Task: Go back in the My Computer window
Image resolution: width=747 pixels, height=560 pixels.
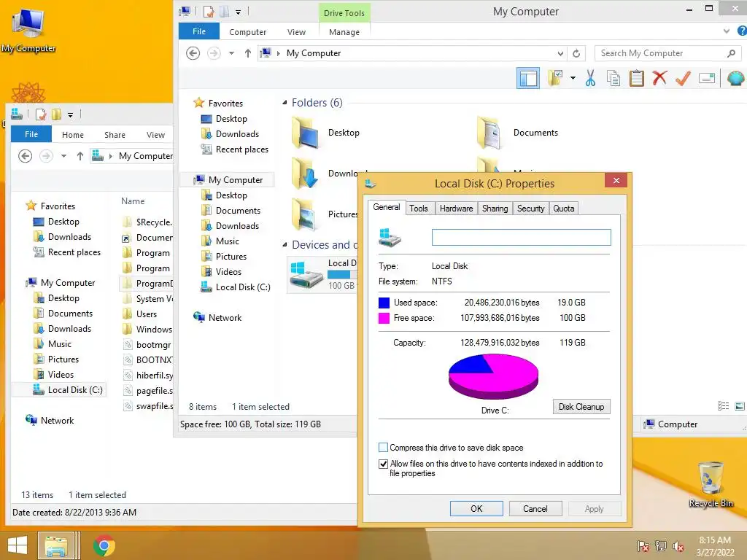Action: (x=193, y=52)
